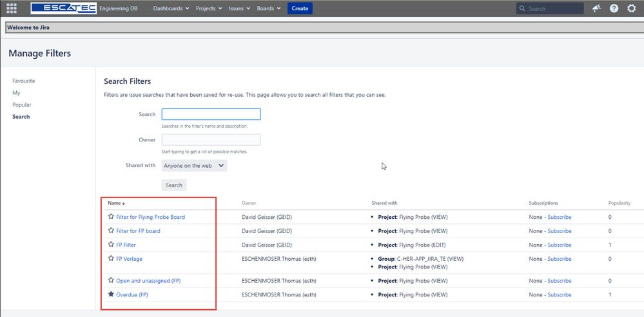Focus the top quick Search box
This screenshot has width=644, height=317.
549,8
